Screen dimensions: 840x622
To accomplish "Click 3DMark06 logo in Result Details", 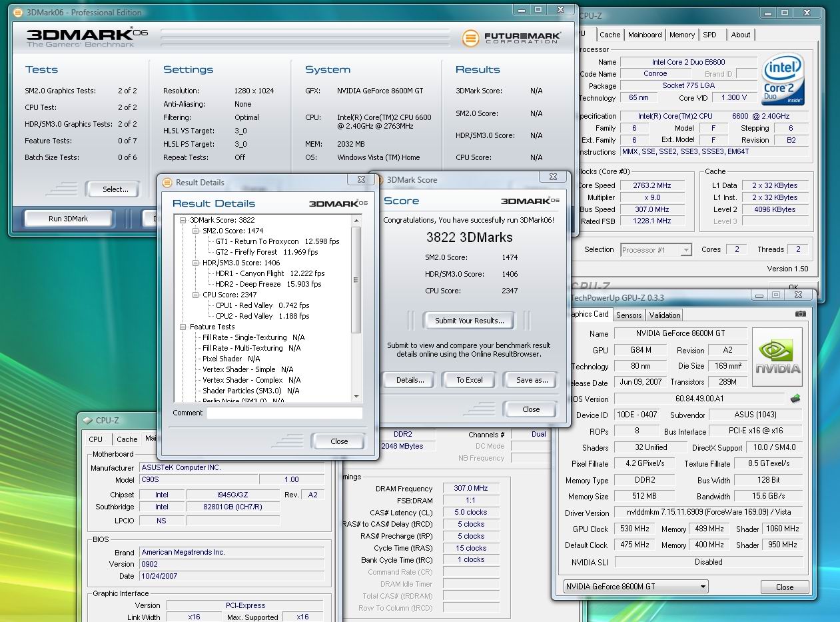I will (x=338, y=203).
